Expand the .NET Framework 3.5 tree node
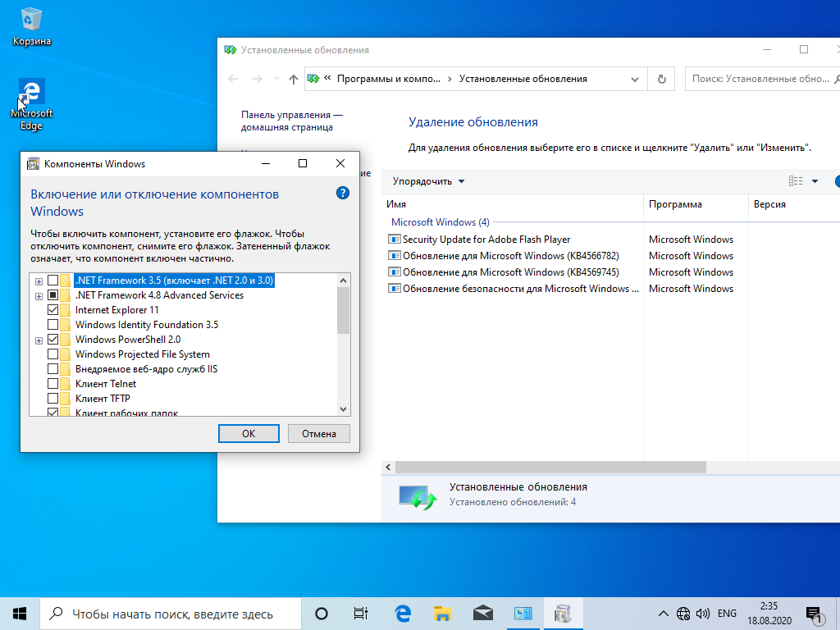The image size is (840, 630). [x=39, y=281]
